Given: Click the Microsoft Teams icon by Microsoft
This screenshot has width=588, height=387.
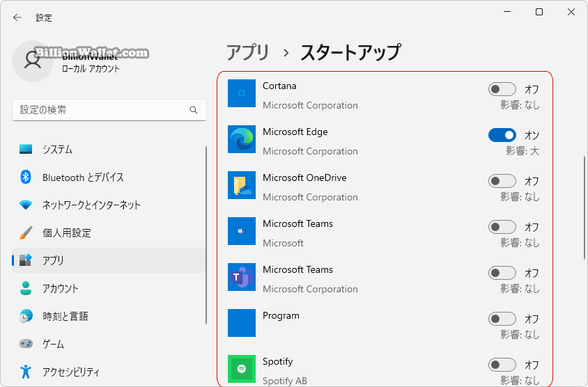Looking at the screenshot, I should pos(242,231).
